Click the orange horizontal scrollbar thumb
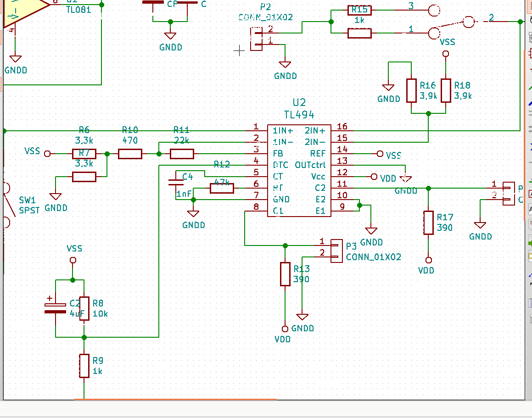The image size is (532, 418). click(175, 400)
